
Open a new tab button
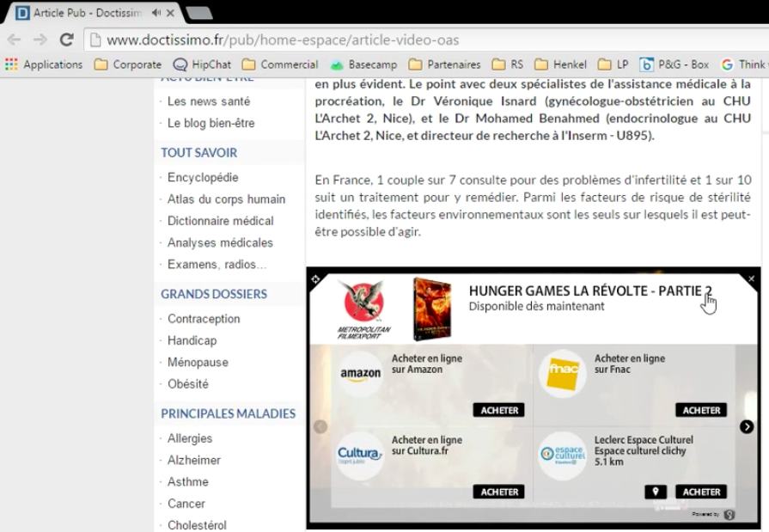pyautogui.click(x=199, y=13)
